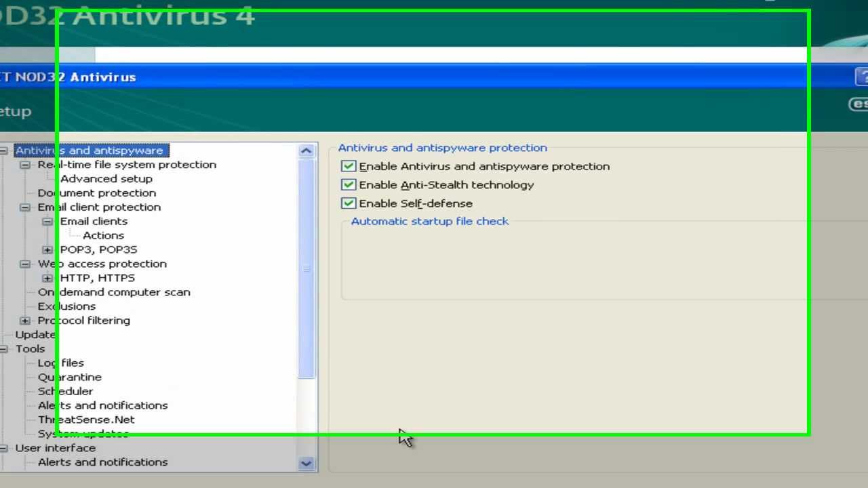Collapse Email client protection node
868x488 pixels.
click(25, 207)
